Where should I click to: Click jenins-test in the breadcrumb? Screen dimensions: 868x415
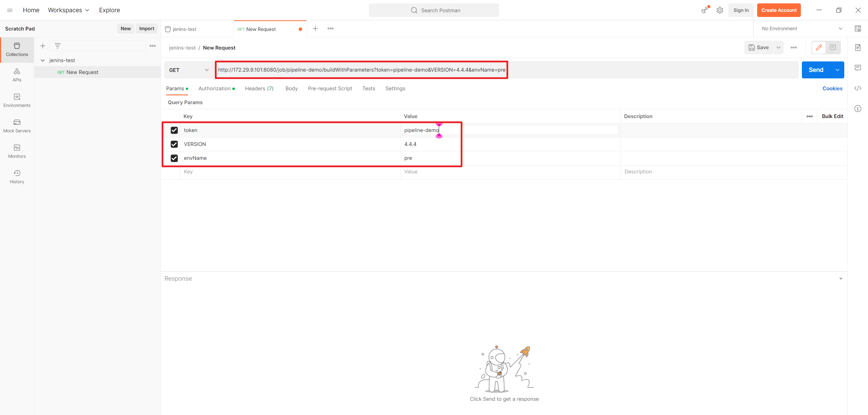click(182, 48)
